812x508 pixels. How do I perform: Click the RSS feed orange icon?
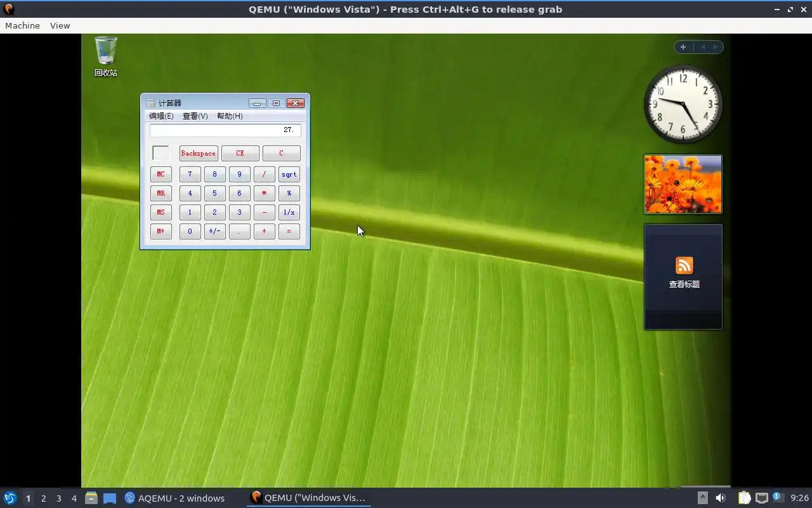(684, 265)
